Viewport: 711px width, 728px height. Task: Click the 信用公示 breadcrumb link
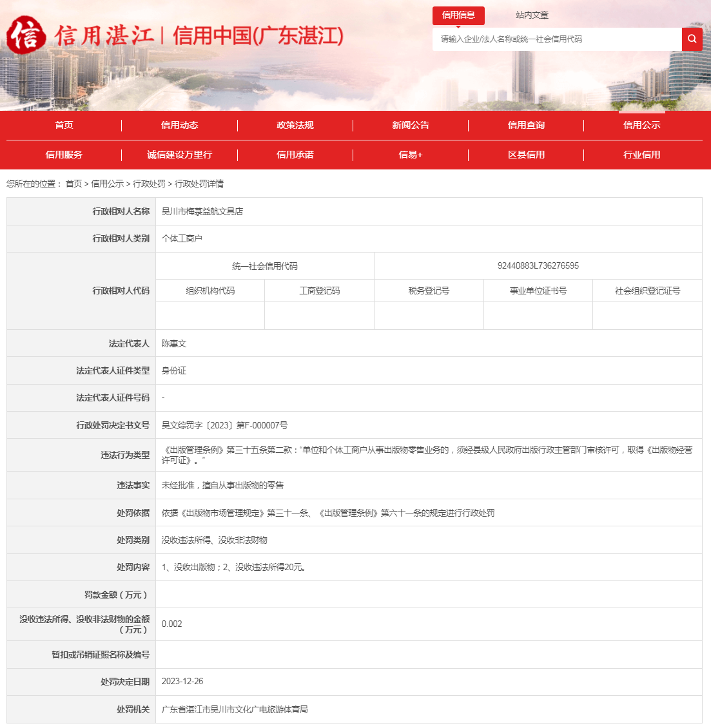(x=107, y=184)
